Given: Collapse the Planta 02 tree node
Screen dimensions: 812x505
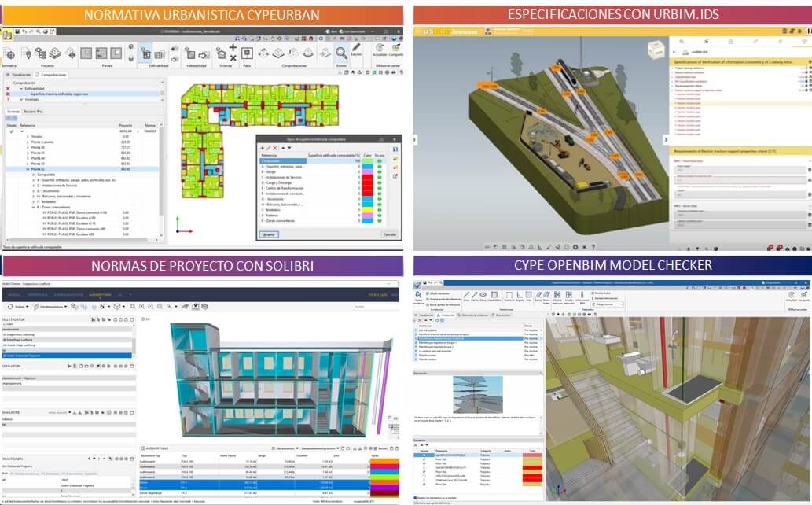Looking at the screenshot, I should coord(28,169).
